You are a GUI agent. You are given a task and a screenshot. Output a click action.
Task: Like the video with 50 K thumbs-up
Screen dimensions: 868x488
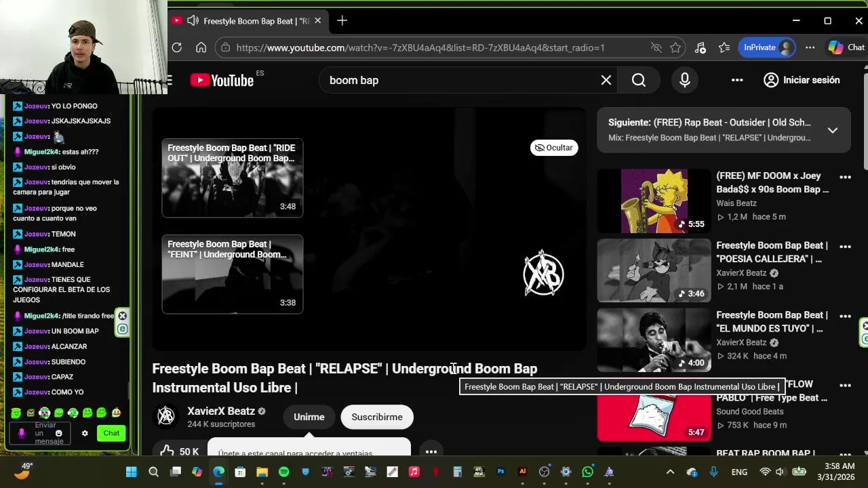click(x=180, y=449)
